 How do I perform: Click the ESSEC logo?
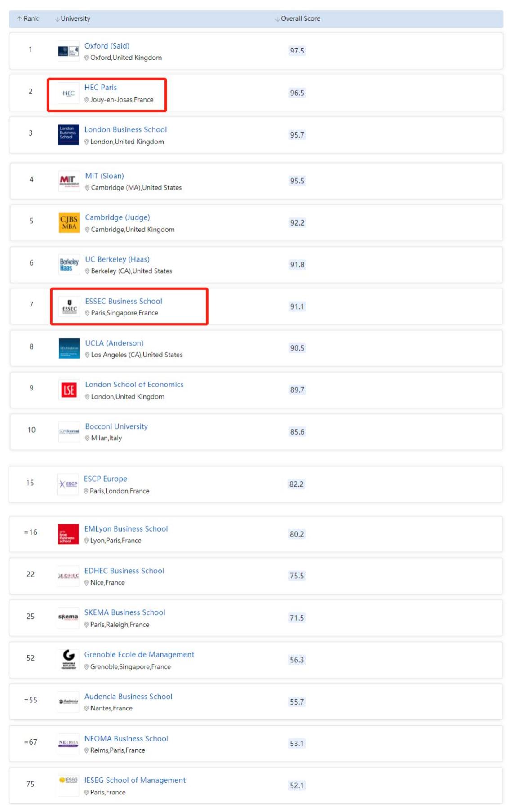[69, 306]
